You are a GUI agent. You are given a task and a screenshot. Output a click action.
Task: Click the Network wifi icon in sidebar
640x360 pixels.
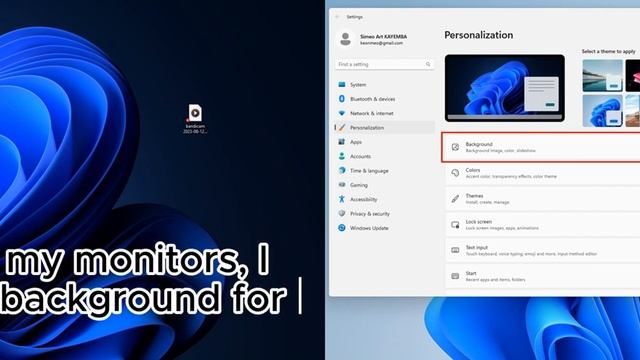pyautogui.click(x=342, y=113)
